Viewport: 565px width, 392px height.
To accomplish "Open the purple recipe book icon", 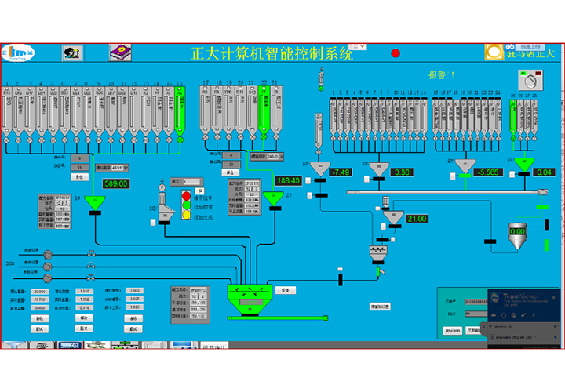I will point(120,53).
